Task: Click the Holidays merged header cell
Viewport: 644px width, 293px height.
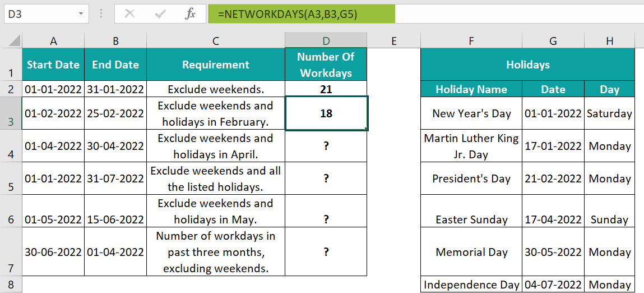Action: tap(528, 64)
